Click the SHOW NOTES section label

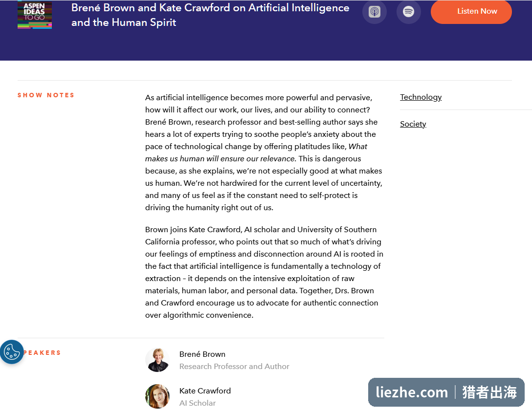click(46, 95)
